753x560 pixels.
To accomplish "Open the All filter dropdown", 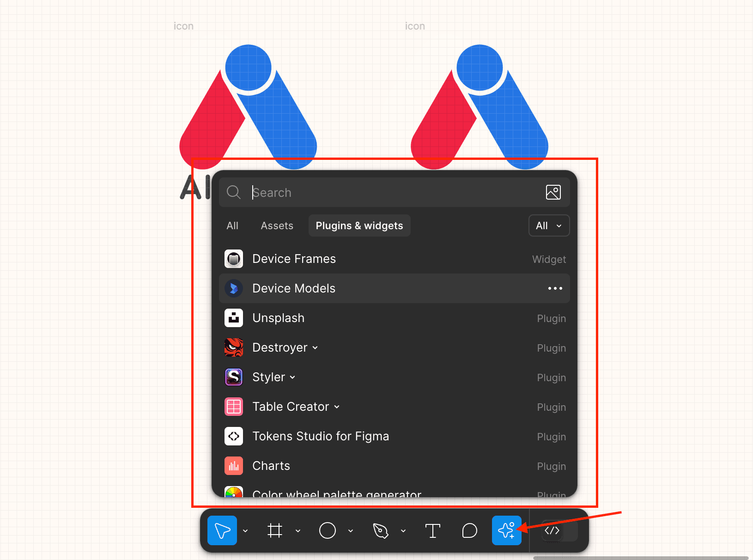I will (549, 225).
